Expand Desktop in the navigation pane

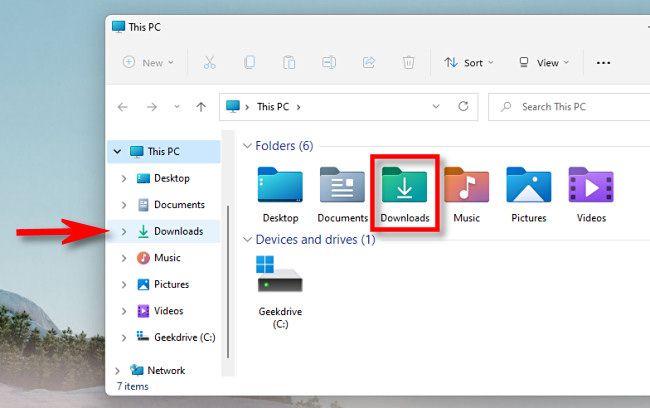tap(124, 178)
